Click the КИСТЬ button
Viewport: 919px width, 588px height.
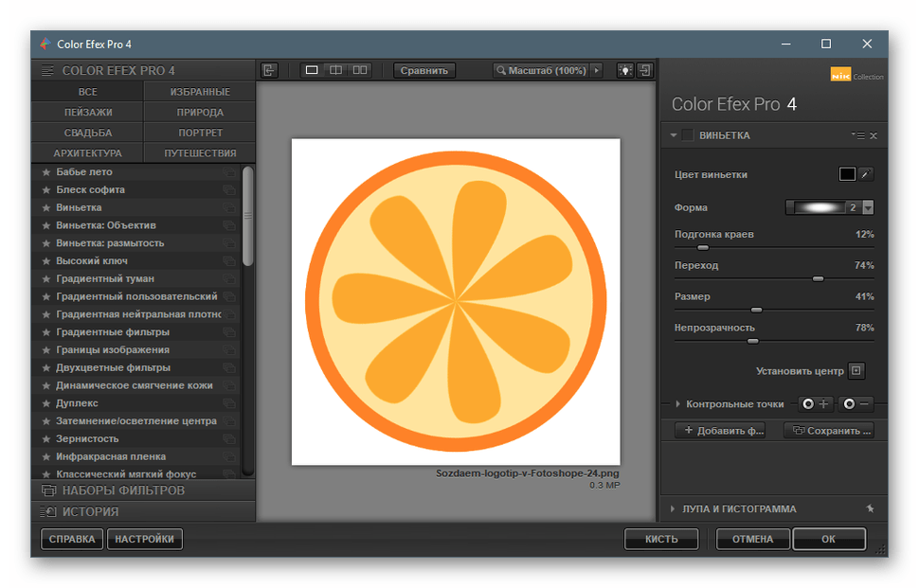(x=661, y=539)
